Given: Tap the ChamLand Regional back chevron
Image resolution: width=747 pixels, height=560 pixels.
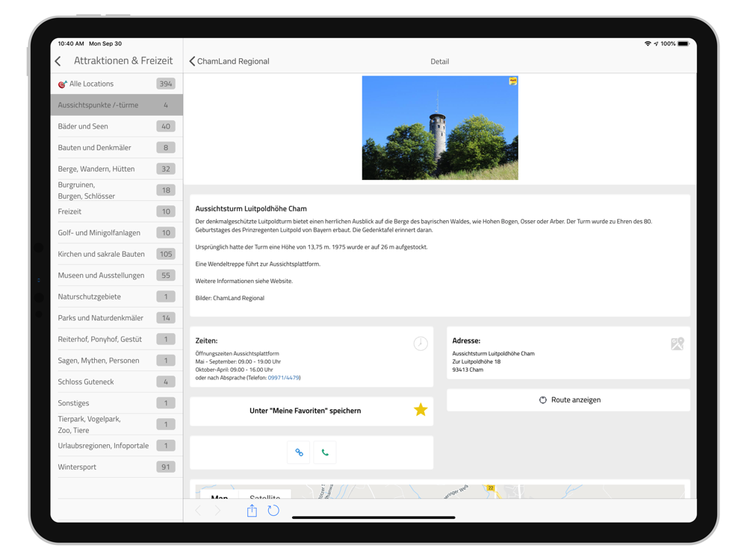Looking at the screenshot, I should [192, 61].
